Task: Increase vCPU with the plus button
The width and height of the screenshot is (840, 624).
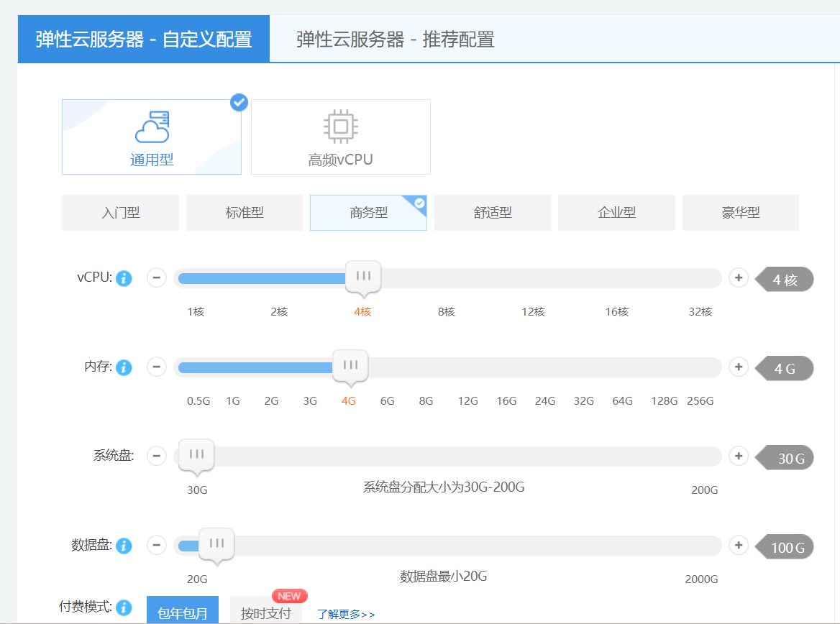Action: point(739,277)
